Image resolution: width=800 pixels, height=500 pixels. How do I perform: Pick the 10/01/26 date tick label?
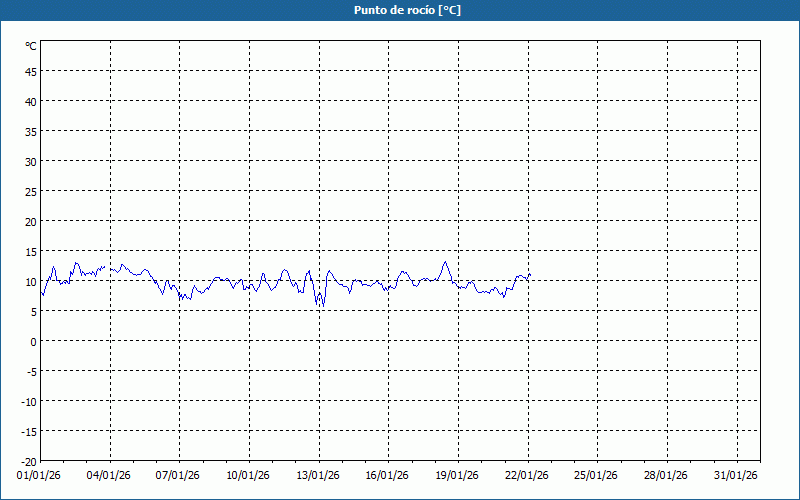249,475
